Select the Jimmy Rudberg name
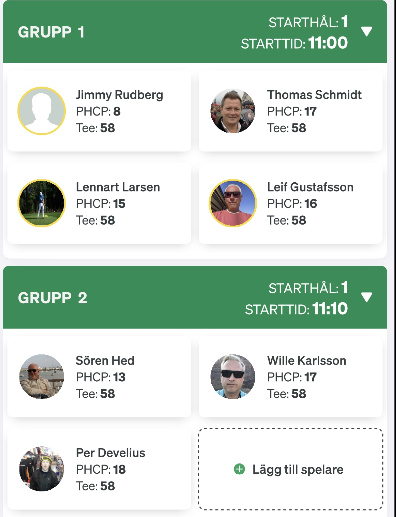Screen dimensions: 396x517 coord(120,95)
